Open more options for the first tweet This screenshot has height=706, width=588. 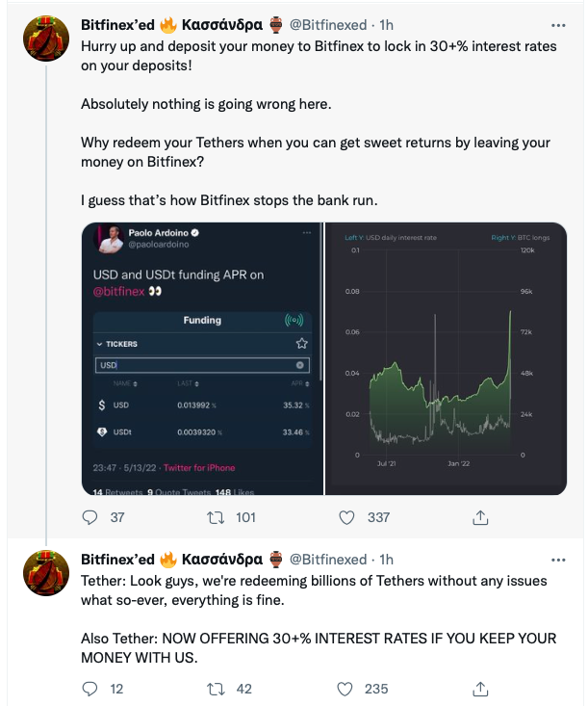[557, 24]
